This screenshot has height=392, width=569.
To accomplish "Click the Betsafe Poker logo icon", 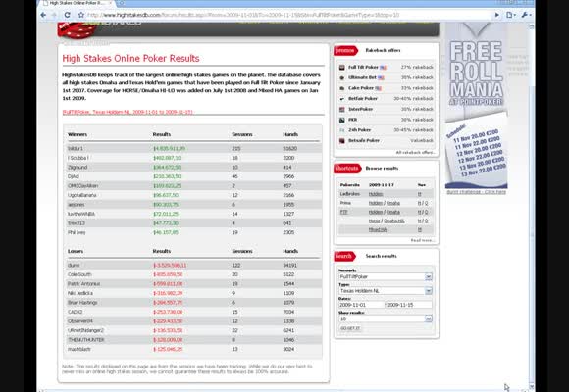I will pyautogui.click(x=341, y=141).
